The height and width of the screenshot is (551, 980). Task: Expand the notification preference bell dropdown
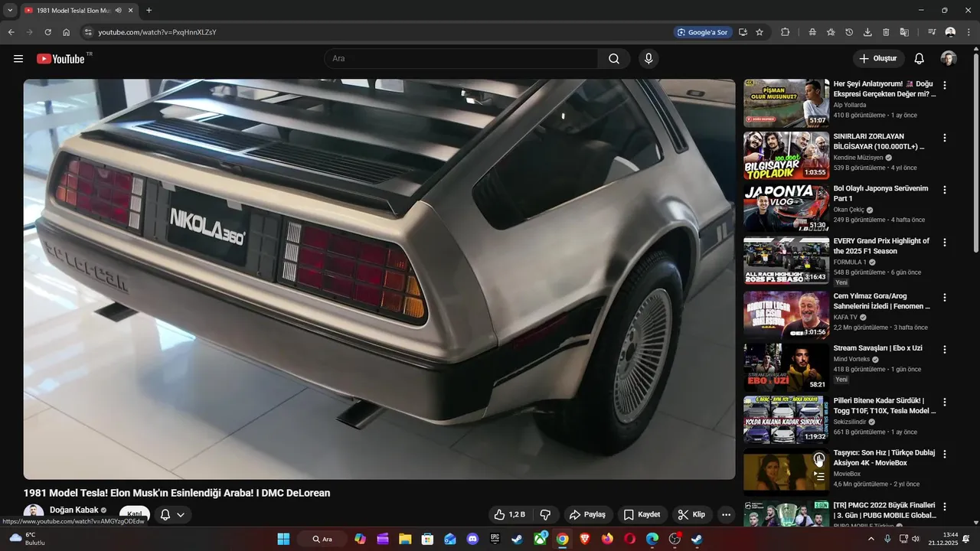click(172, 514)
